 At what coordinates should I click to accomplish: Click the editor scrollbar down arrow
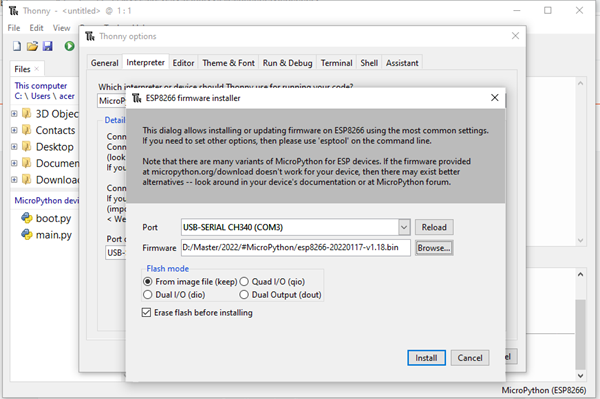click(x=580, y=240)
